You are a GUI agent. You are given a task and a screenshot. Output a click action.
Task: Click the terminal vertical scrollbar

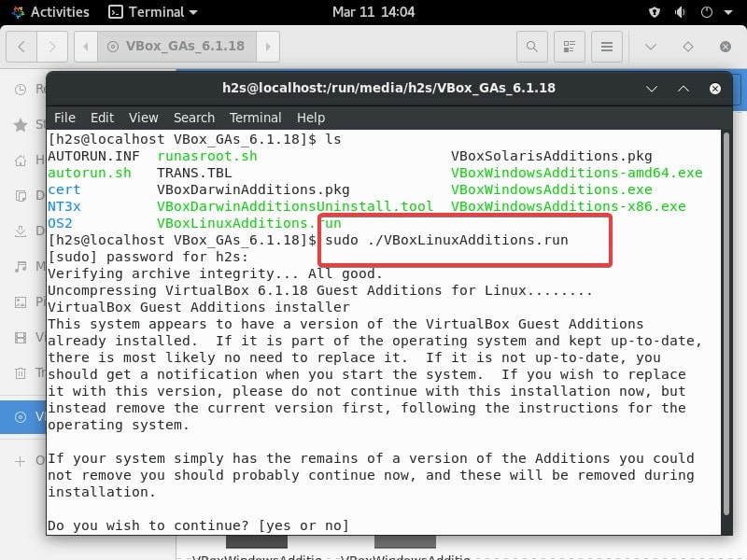pos(726,324)
